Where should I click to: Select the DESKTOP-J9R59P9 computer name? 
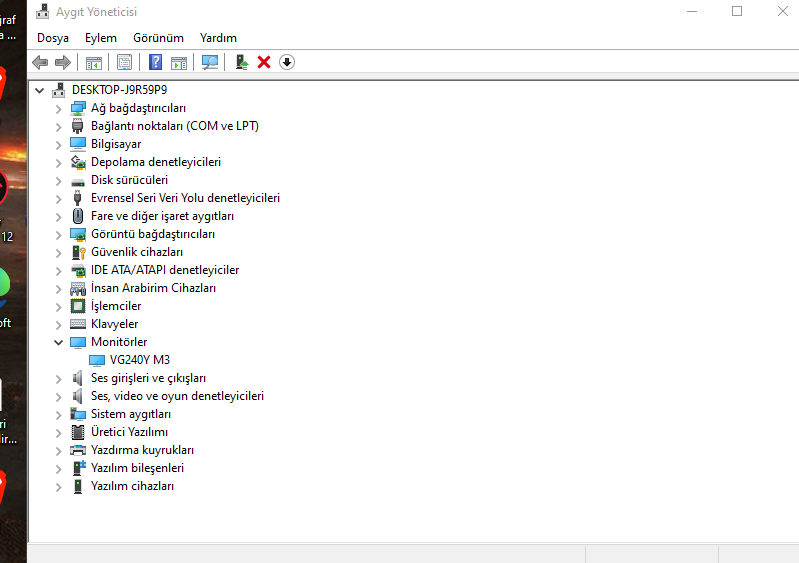119,90
